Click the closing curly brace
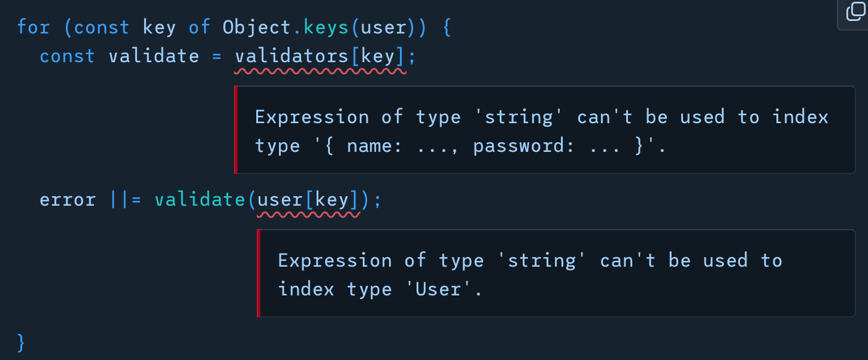Viewport: 868px width, 360px height. click(x=22, y=342)
